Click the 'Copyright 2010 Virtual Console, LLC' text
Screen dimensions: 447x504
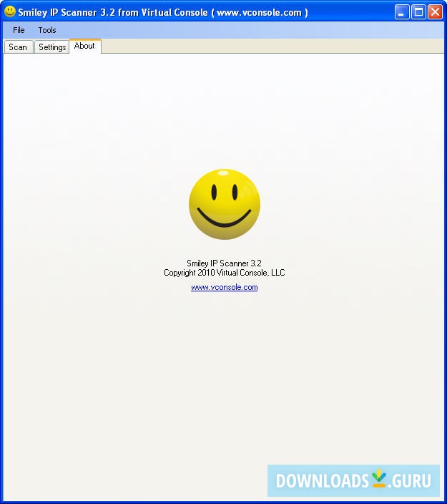point(224,273)
